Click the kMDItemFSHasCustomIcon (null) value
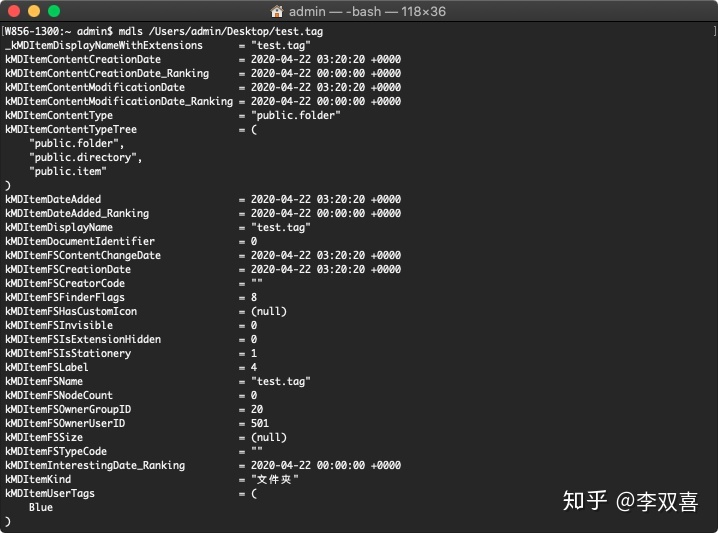Viewport: 718px width, 533px height. click(269, 311)
